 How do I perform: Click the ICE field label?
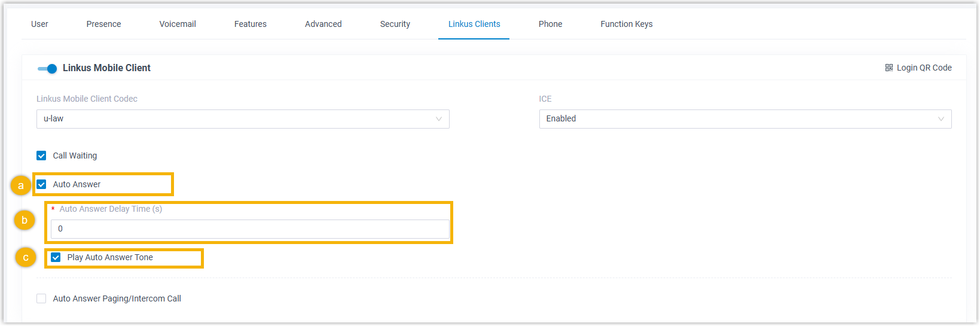pos(545,99)
